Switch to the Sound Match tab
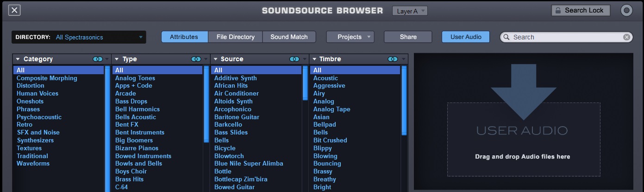Screen dimensions: 644x192 pos(289,37)
